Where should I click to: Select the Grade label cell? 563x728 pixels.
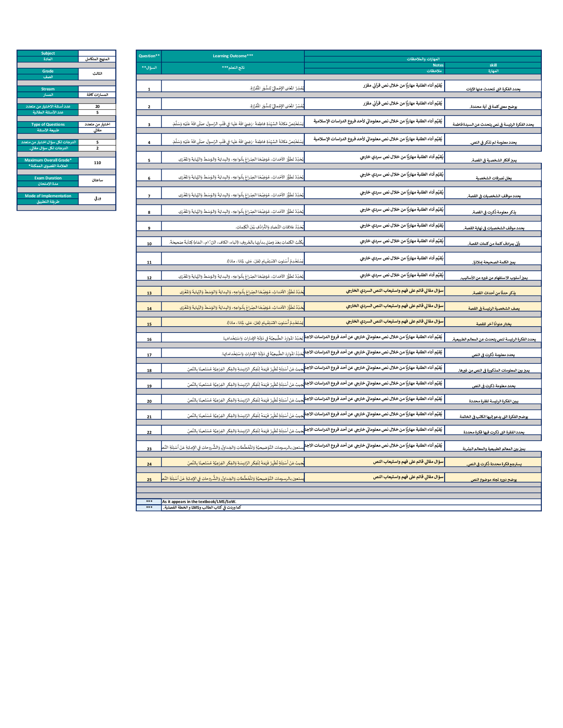click(x=48, y=71)
